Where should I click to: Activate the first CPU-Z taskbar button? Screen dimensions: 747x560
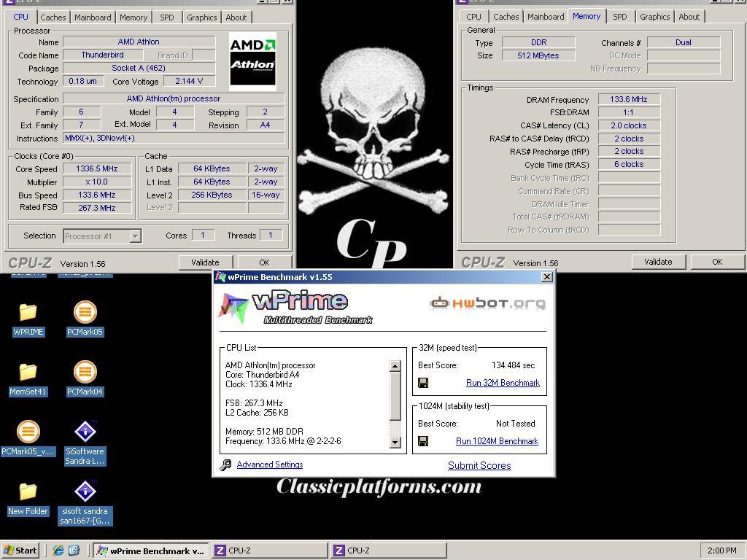[270, 551]
